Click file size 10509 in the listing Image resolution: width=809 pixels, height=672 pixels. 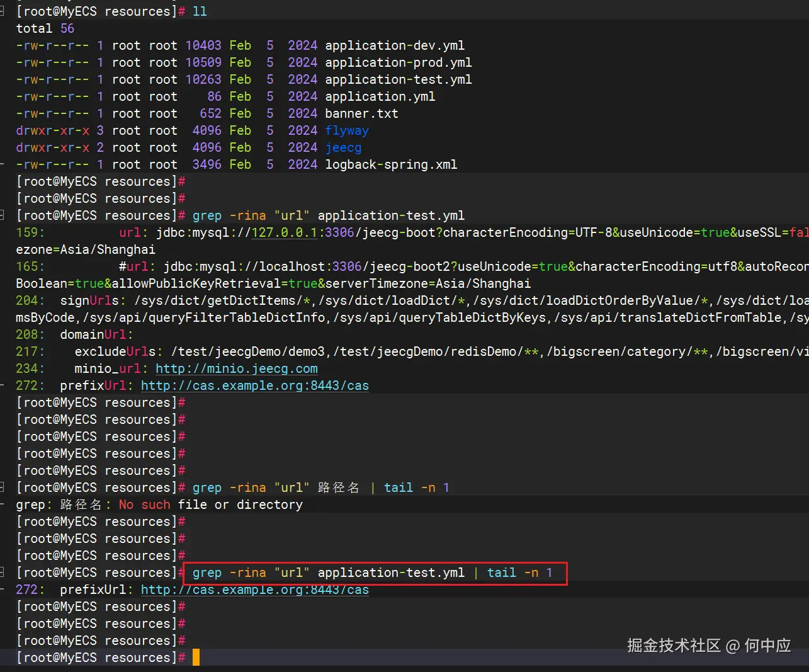203,62
